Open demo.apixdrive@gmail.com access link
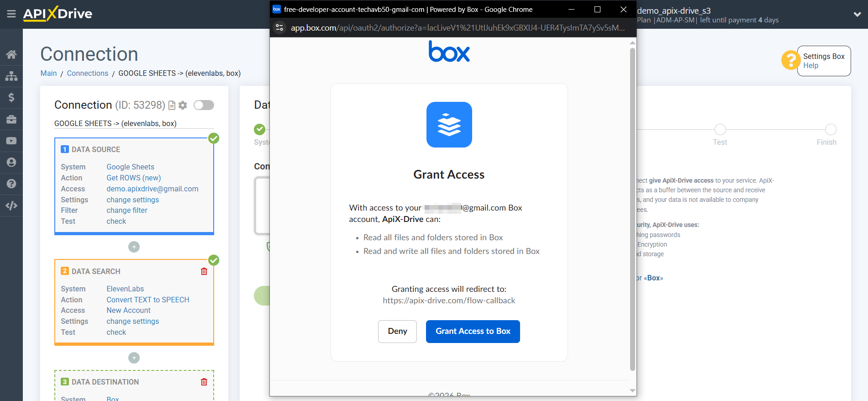 [x=153, y=189]
